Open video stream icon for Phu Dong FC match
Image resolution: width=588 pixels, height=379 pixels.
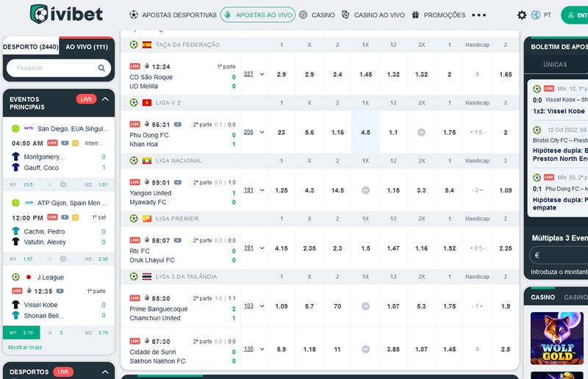pos(178,124)
